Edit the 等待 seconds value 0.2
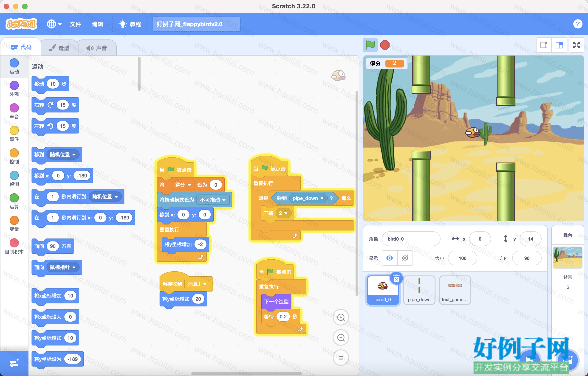 tap(283, 317)
